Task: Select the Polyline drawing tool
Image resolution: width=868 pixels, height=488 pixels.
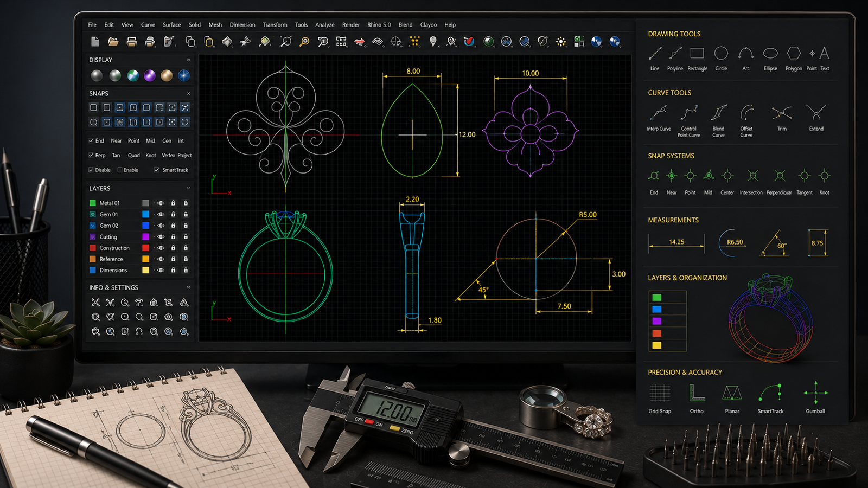Action: point(675,53)
